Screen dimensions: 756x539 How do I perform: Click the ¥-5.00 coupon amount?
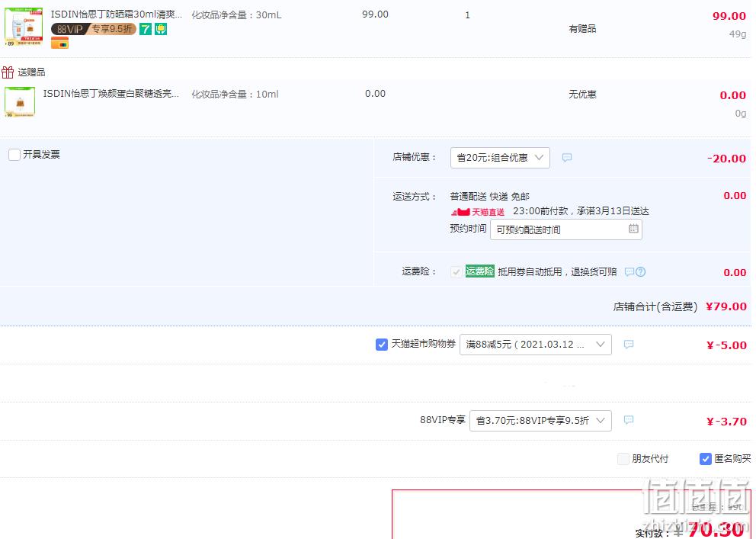click(x=726, y=345)
